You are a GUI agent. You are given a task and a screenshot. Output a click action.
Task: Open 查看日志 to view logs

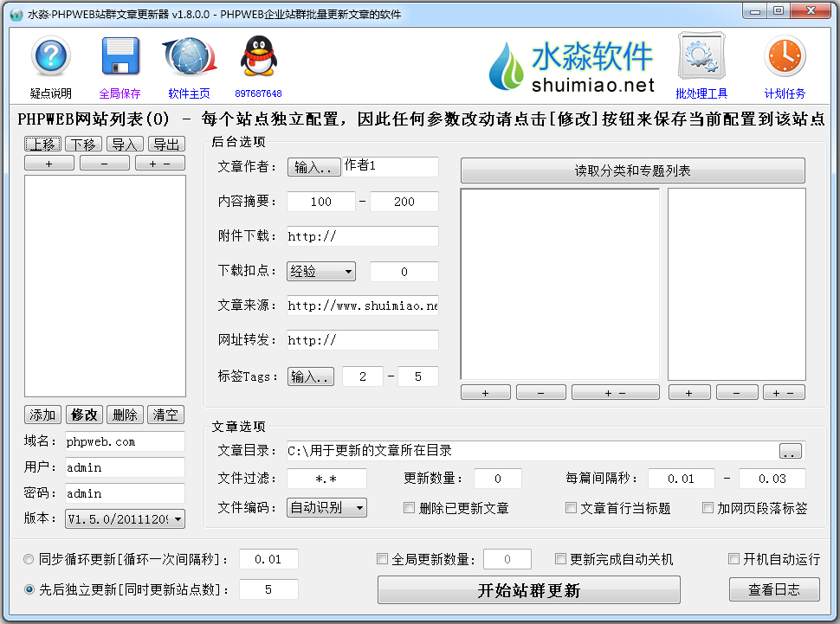pyautogui.click(x=774, y=589)
